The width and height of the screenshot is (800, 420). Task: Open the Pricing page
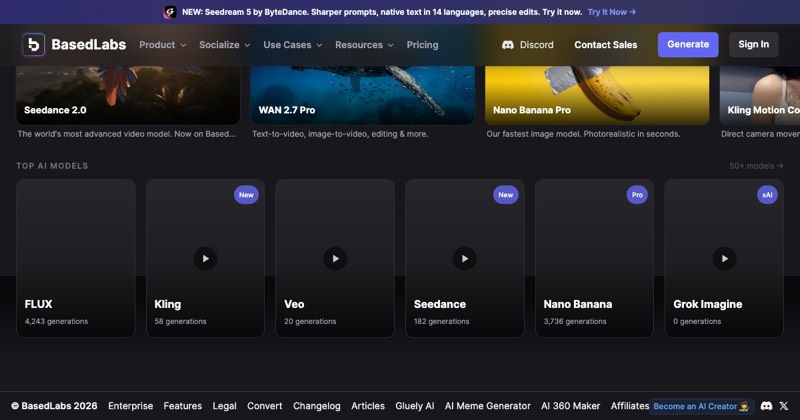(422, 45)
